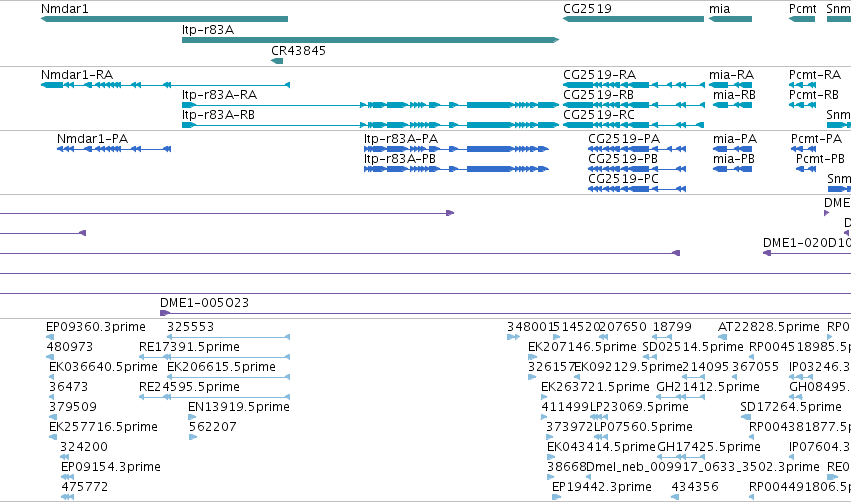Click the 475772 cDNA label
The image size is (851, 502).
[85, 487]
